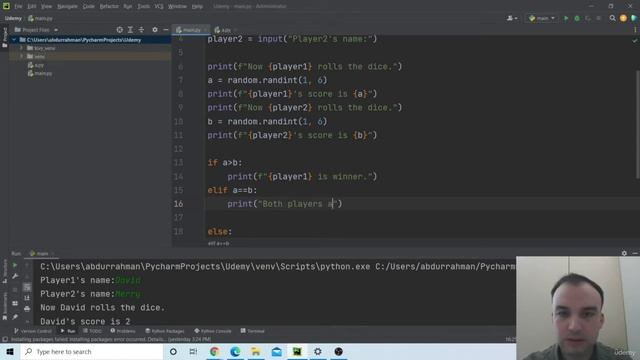Screen dimensions: 640x360
Task: Click the installing packages failed status message
Action: (110, 339)
